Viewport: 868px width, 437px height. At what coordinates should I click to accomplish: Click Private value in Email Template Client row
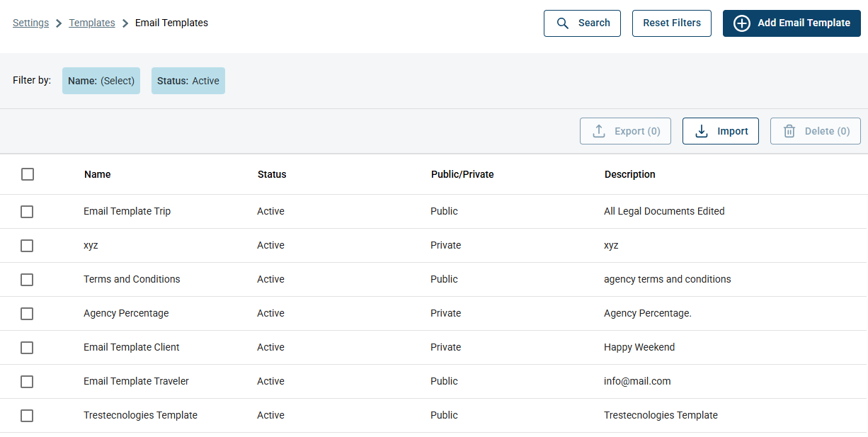coord(446,347)
